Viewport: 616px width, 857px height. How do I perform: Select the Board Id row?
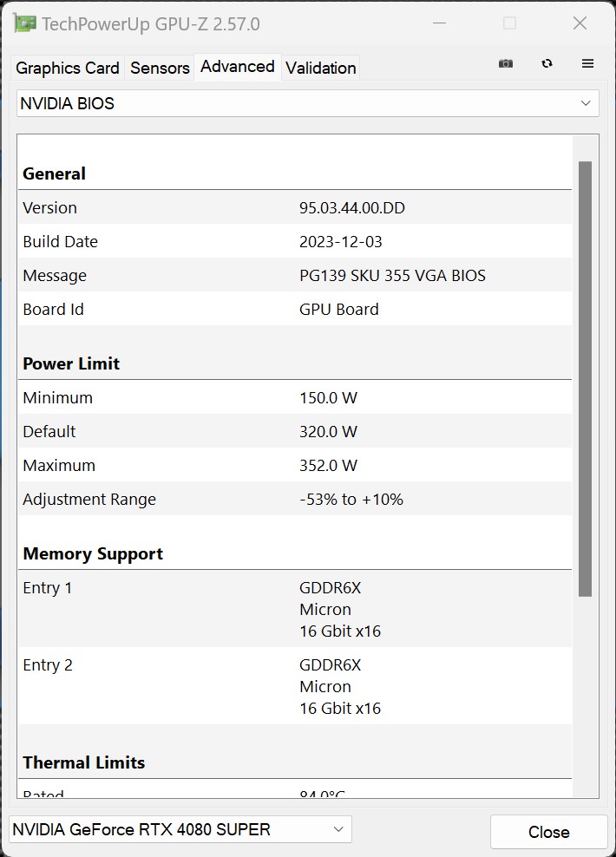pyautogui.click(x=294, y=309)
